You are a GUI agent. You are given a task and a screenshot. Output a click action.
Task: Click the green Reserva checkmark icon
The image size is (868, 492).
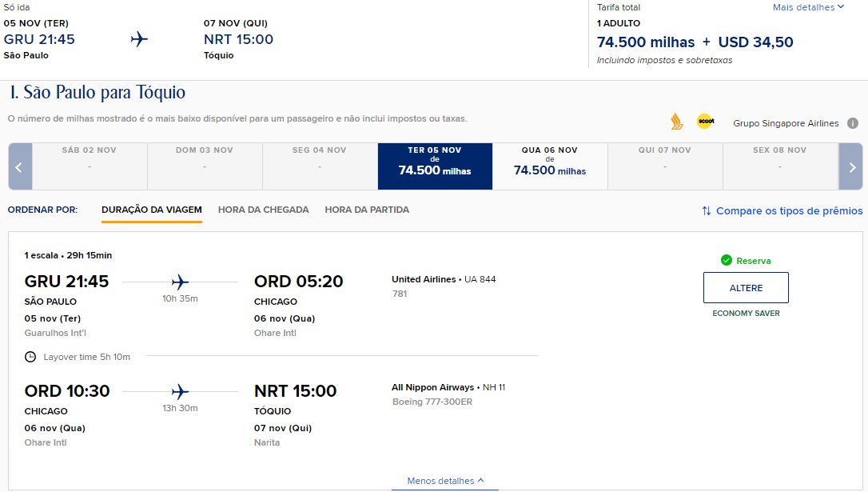pos(727,261)
